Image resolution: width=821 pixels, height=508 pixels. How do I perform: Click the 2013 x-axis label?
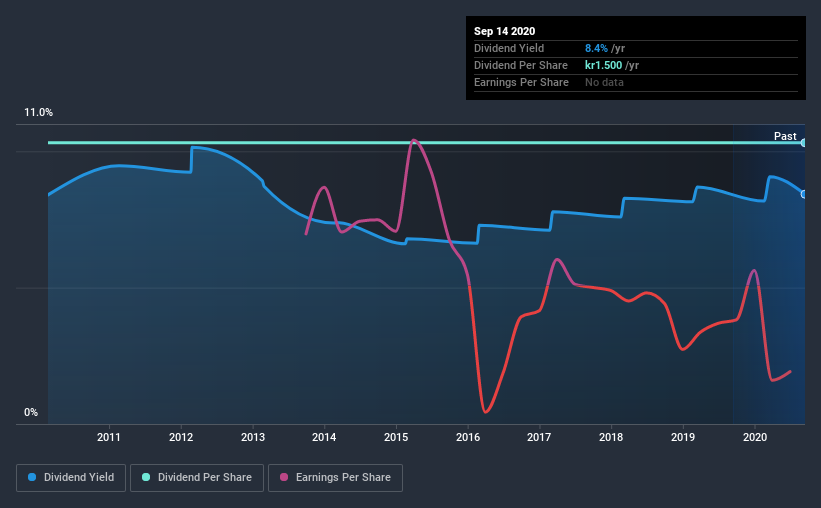point(253,437)
